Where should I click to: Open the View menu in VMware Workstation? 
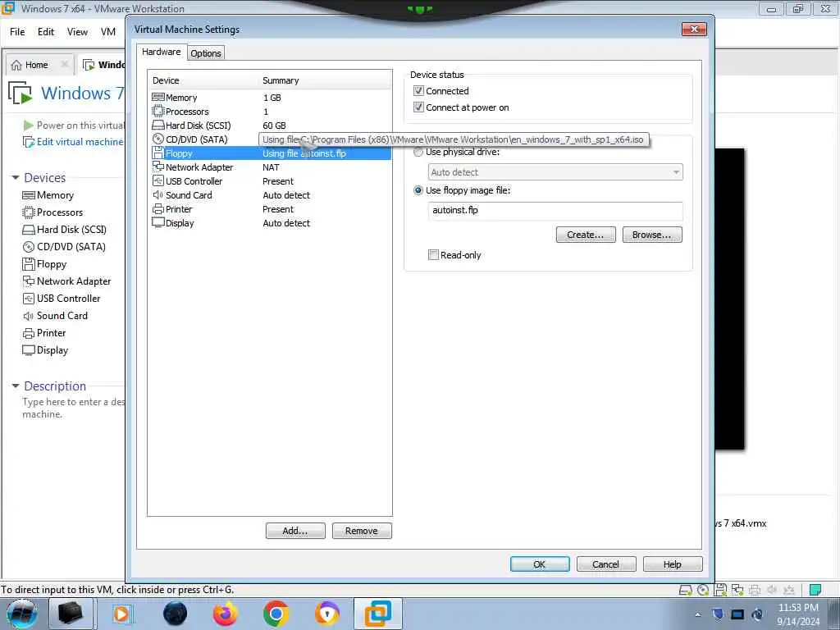coord(77,32)
